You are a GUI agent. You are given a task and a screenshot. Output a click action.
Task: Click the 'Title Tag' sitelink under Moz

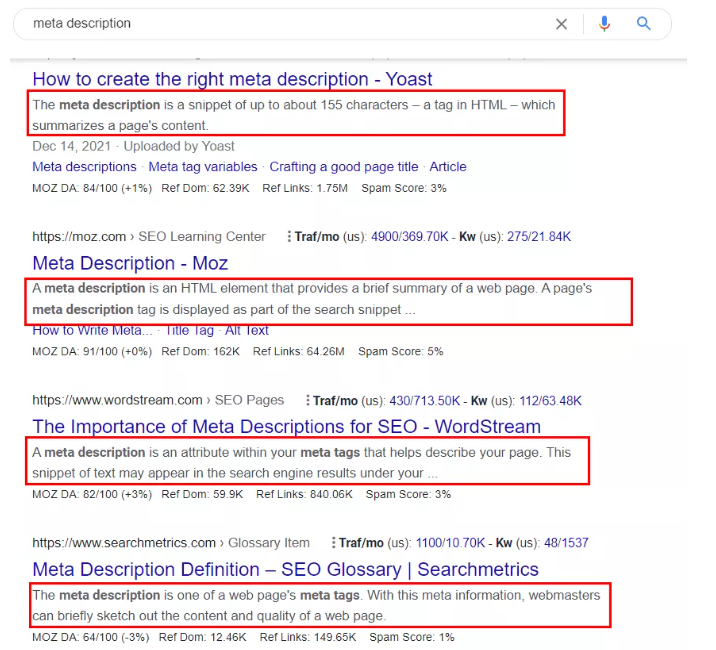pyautogui.click(x=189, y=330)
